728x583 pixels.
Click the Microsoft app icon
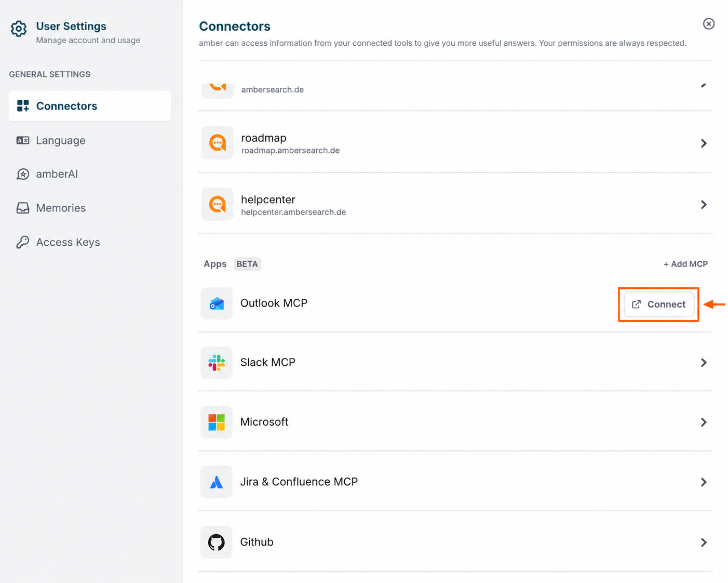tap(217, 422)
